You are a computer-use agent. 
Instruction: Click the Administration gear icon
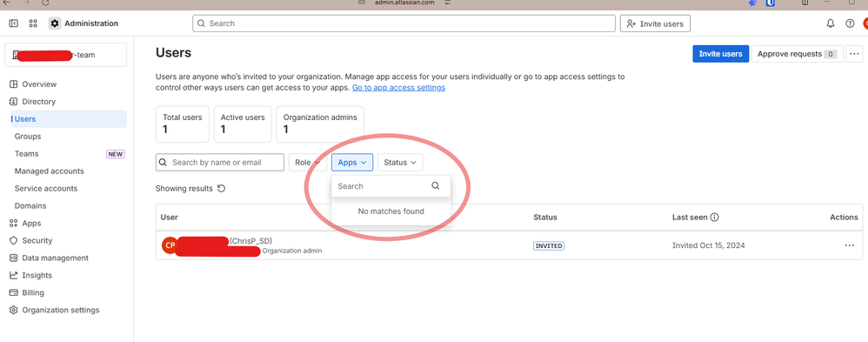pos(55,23)
